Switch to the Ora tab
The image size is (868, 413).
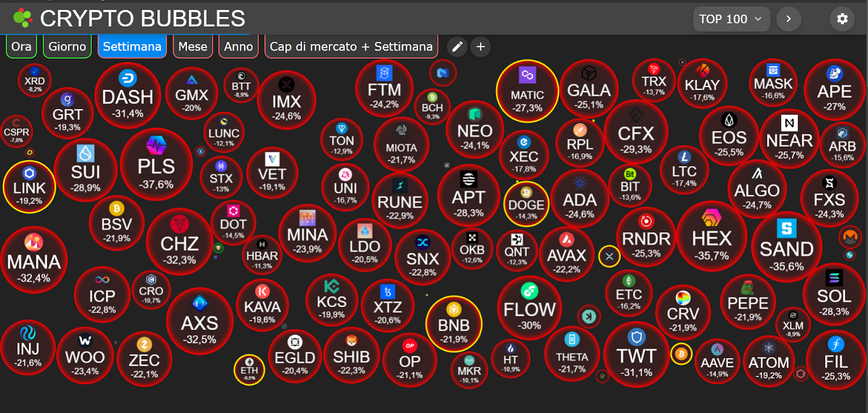coord(21,47)
